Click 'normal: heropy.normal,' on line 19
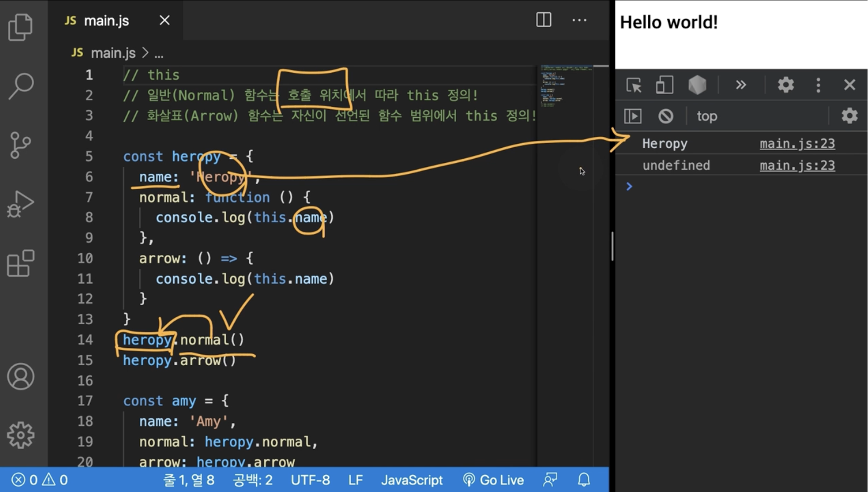The image size is (868, 492). pyautogui.click(x=228, y=442)
